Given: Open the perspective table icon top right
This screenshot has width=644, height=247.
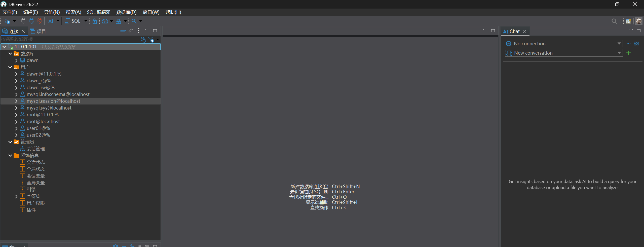Looking at the screenshot, I should click(628, 21).
